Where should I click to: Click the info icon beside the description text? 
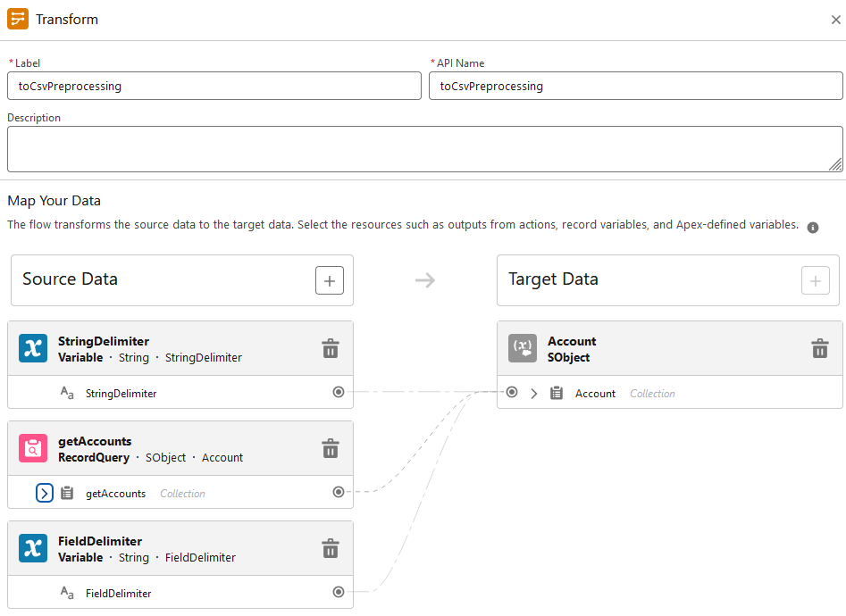tap(813, 227)
